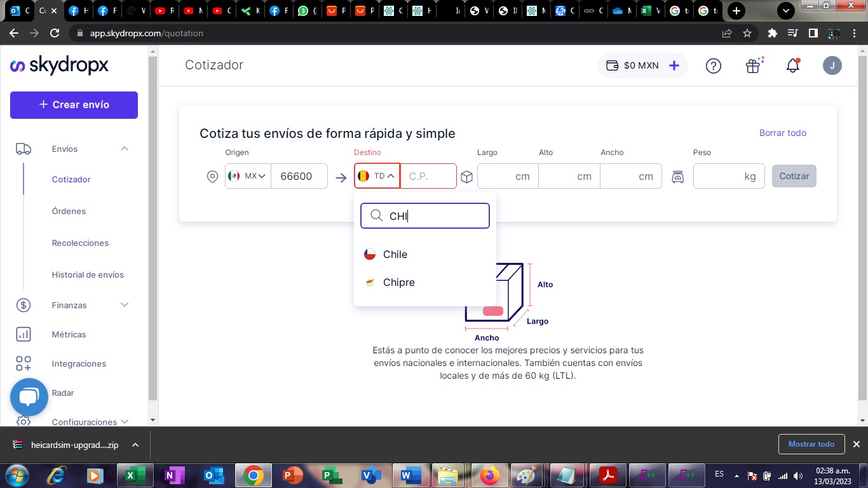
Task: Go to Recolecciones in the sidebar
Action: click(x=80, y=243)
